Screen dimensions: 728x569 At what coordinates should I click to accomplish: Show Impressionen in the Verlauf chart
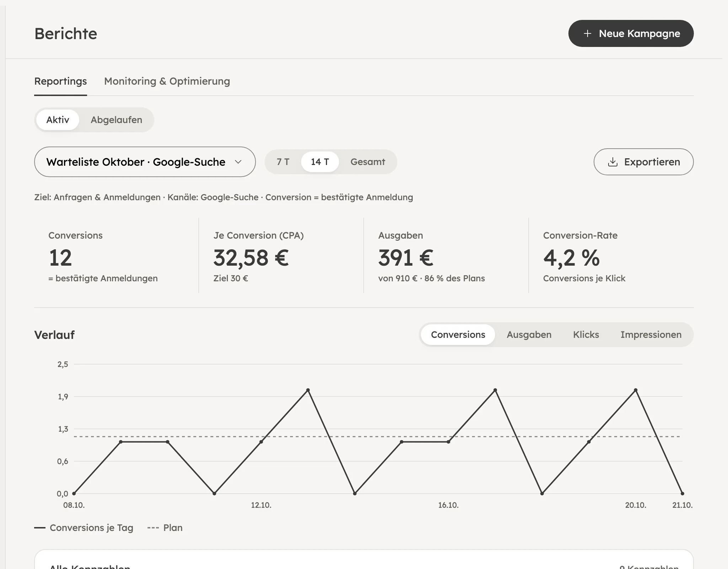(x=651, y=335)
